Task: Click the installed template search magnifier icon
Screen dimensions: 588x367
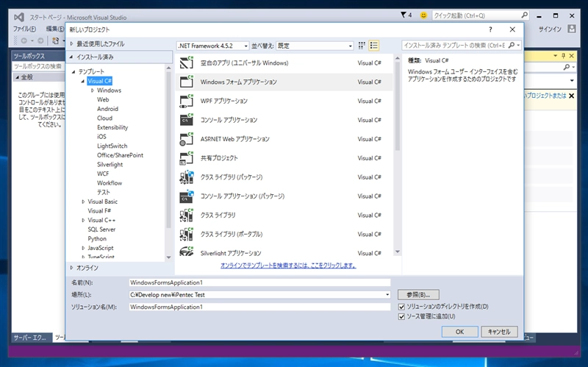Action: [512, 46]
